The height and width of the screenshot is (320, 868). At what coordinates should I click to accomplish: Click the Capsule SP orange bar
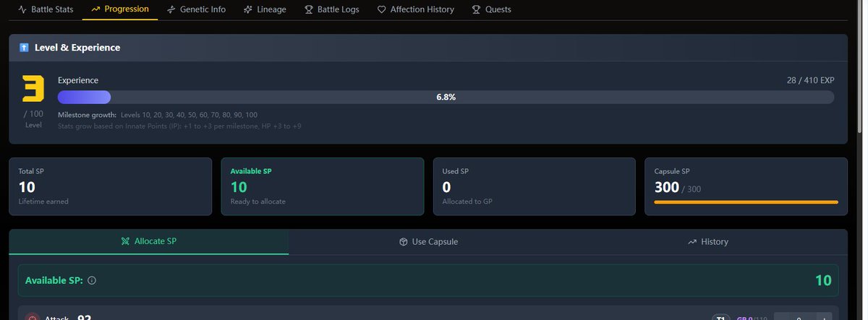click(x=746, y=202)
